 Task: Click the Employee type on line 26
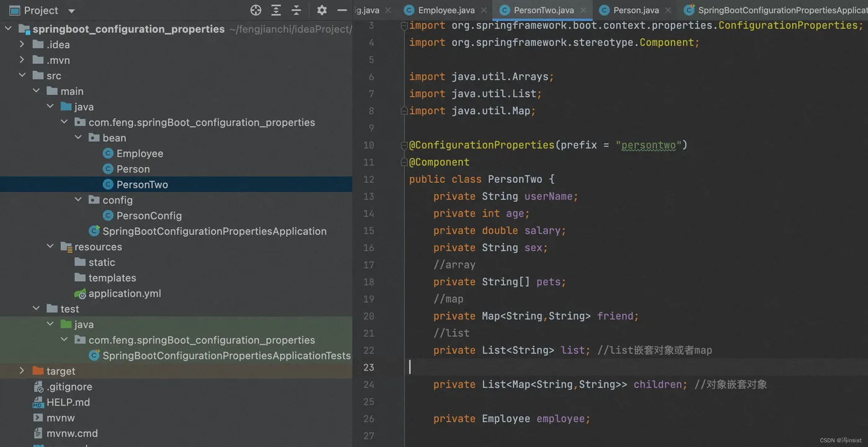point(506,418)
